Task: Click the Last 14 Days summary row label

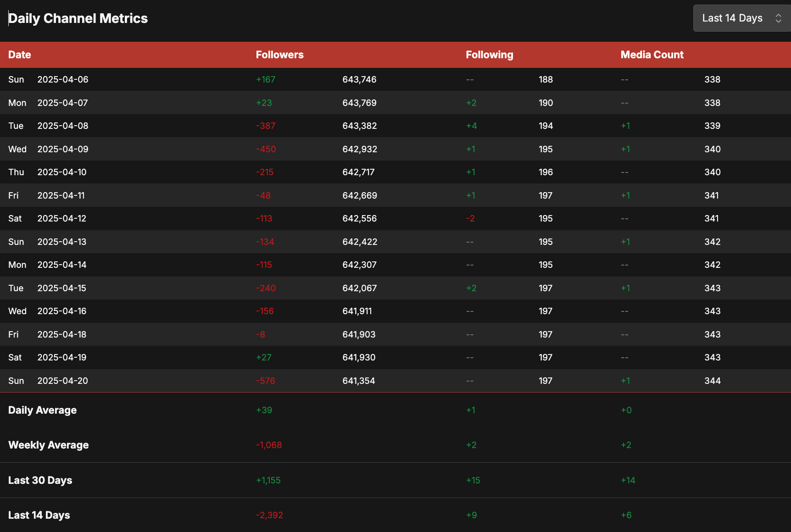Action: click(39, 515)
